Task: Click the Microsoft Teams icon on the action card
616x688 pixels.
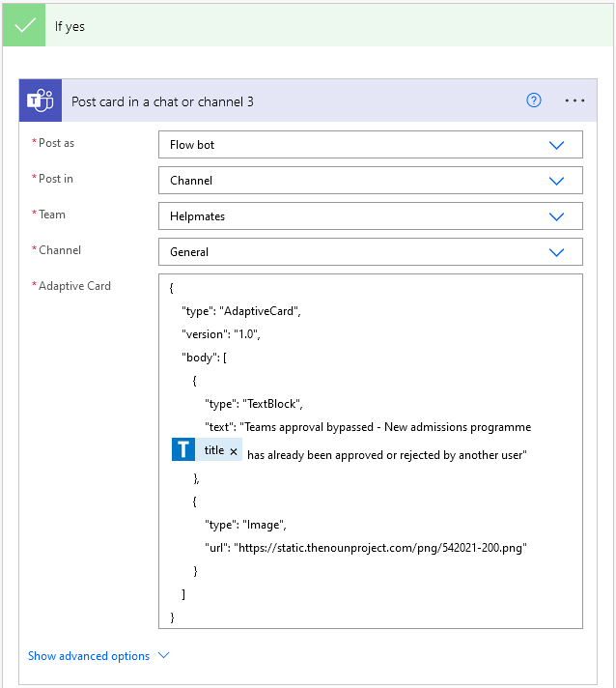Action: pos(41,100)
